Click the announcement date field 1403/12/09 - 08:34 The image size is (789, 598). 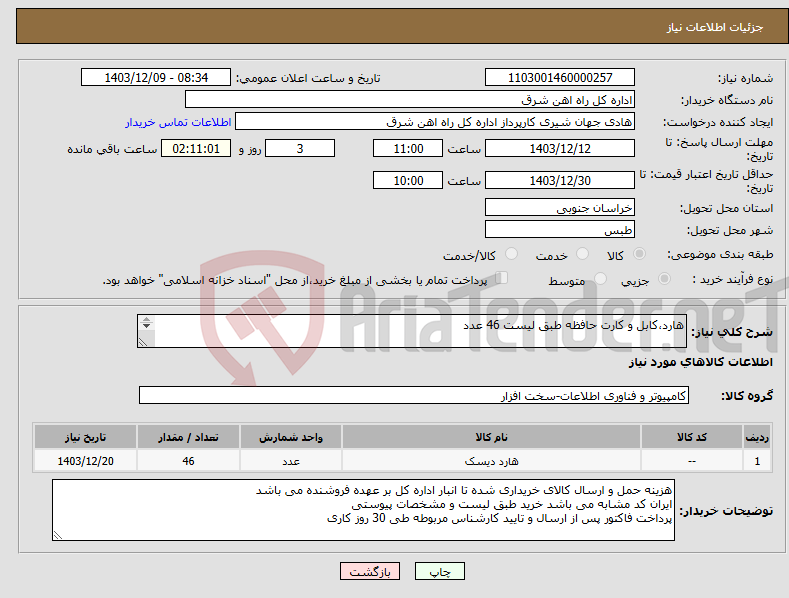coord(156,78)
